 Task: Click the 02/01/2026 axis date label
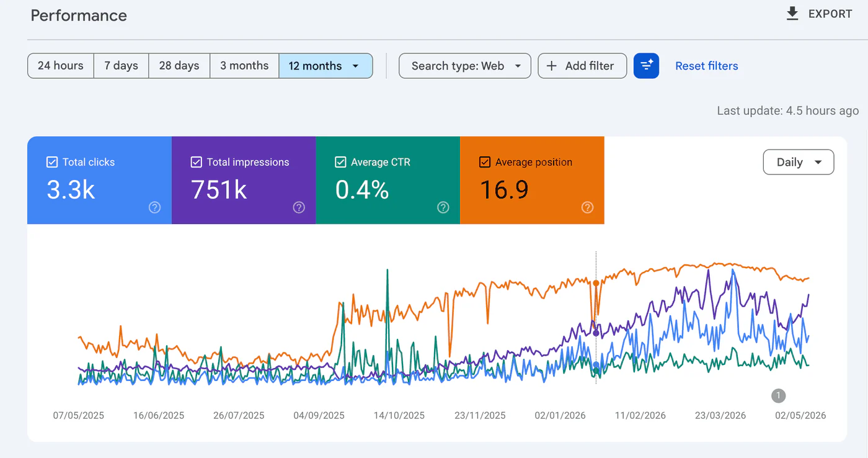point(560,415)
